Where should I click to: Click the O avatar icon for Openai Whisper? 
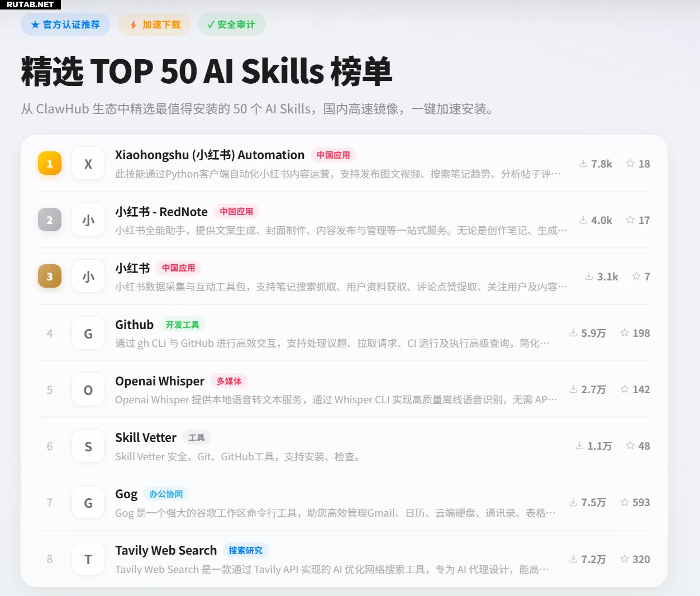click(x=88, y=390)
